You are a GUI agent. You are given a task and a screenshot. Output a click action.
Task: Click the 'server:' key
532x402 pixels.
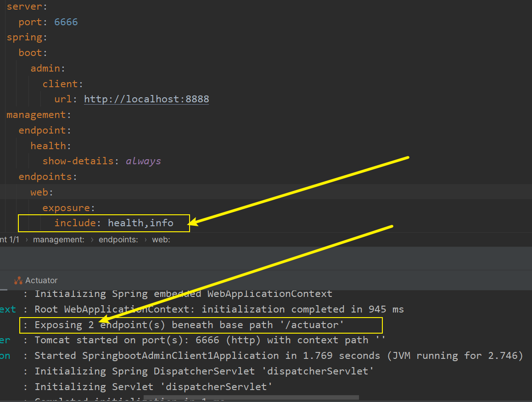[27, 6]
